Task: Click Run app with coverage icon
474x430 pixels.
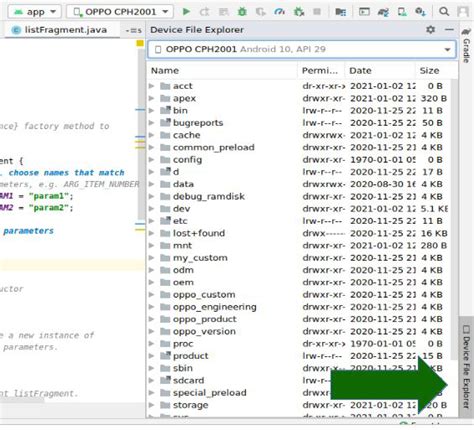Action: coord(260,12)
